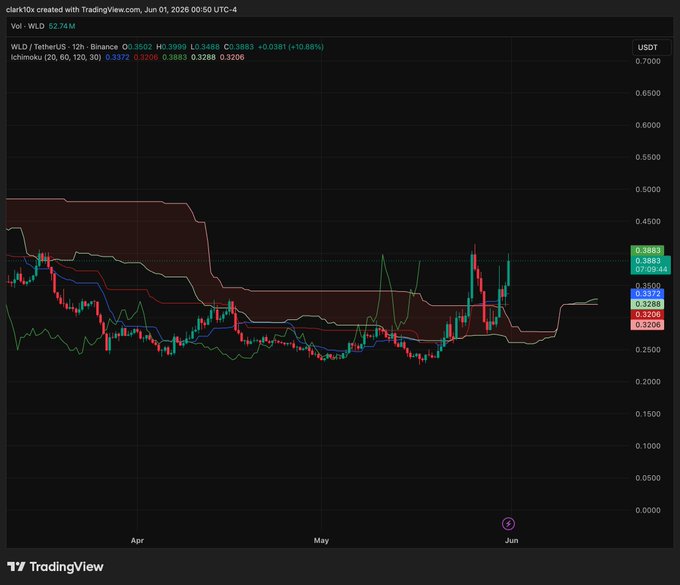Click the 0.7000 price axis label
The height and width of the screenshot is (585, 680).
click(x=648, y=61)
